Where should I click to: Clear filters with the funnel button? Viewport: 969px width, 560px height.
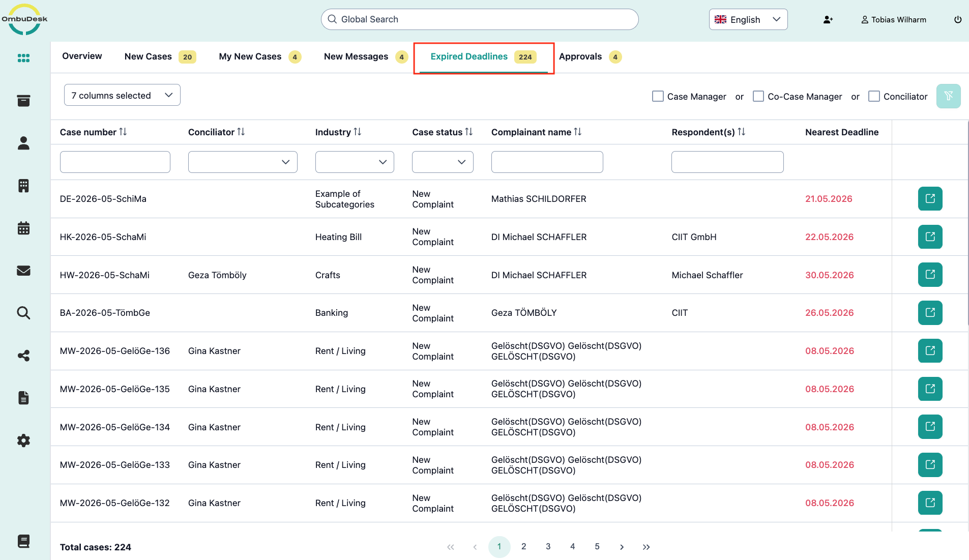949,96
